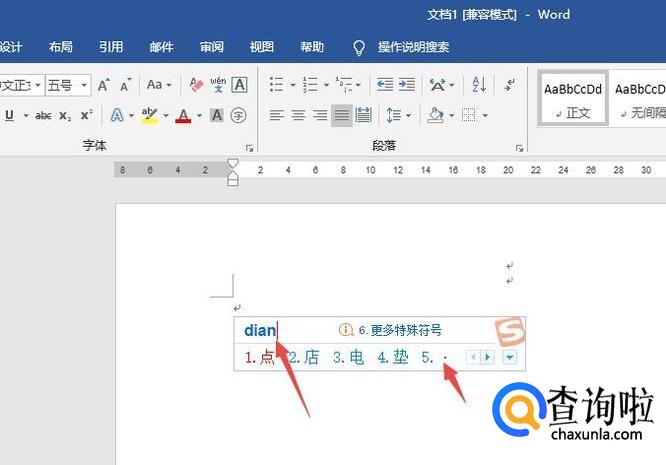Expand the Sogou candidate list arrow

coord(510,357)
